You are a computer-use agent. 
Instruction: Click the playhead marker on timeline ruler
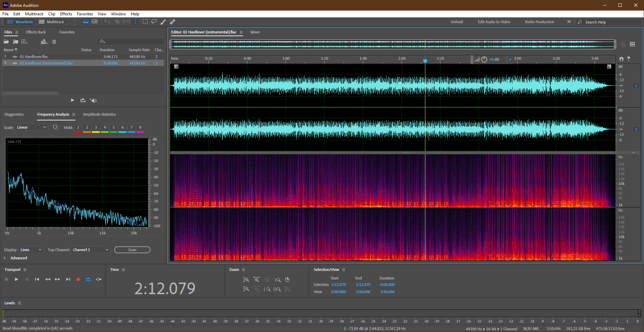coord(425,61)
